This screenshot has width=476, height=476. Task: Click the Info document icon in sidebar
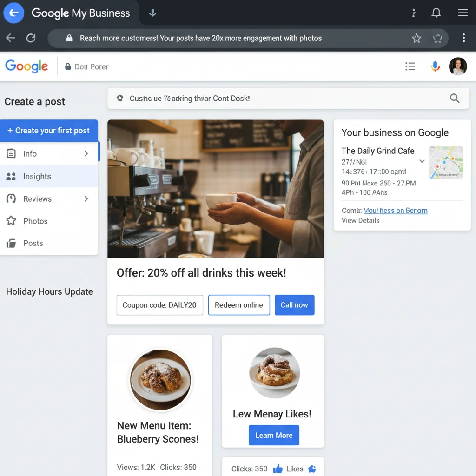[x=11, y=153]
